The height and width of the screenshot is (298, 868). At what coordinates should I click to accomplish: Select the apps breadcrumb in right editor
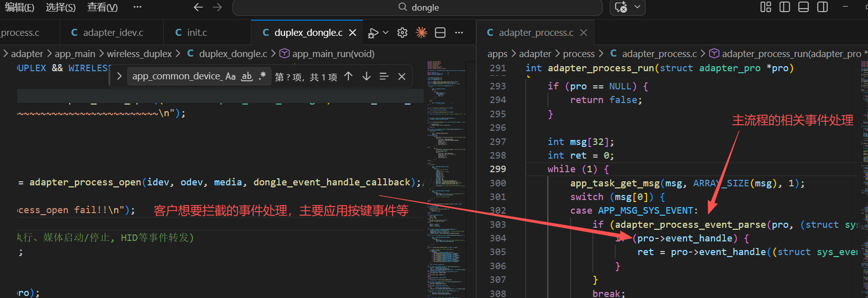(497, 54)
